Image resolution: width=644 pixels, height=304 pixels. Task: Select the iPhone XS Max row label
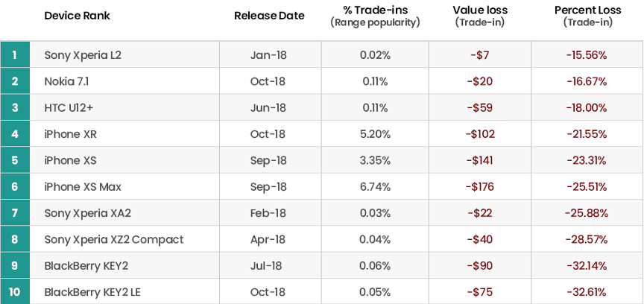click(x=83, y=187)
